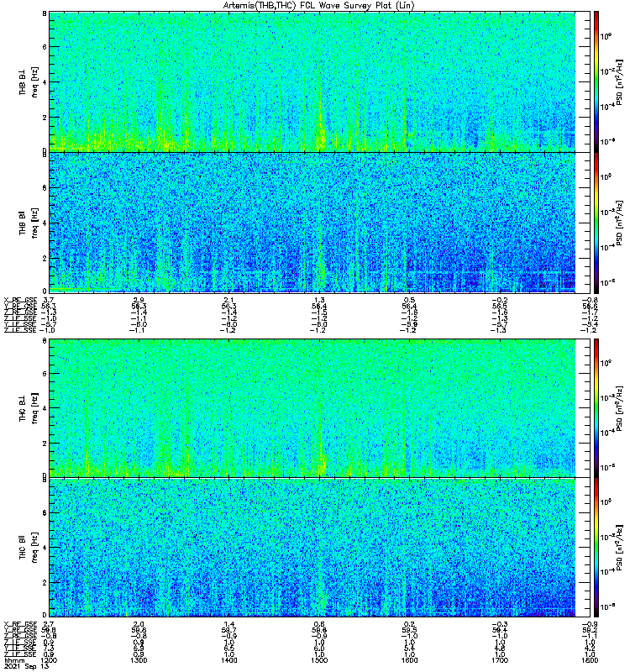Viewport: 630px width, 672px height.
Task: Click the THB X_RE_GSE value "1.3"
Action: pos(319,300)
